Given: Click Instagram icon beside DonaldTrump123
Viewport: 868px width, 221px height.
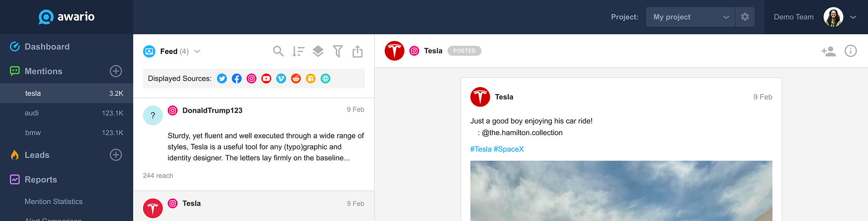Looking at the screenshot, I should pyautogui.click(x=173, y=110).
